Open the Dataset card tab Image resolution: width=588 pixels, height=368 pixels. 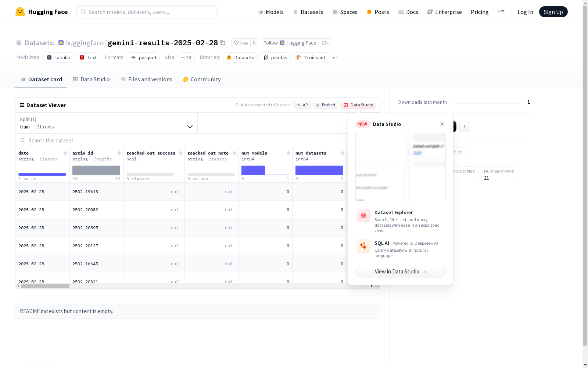click(41, 79)
